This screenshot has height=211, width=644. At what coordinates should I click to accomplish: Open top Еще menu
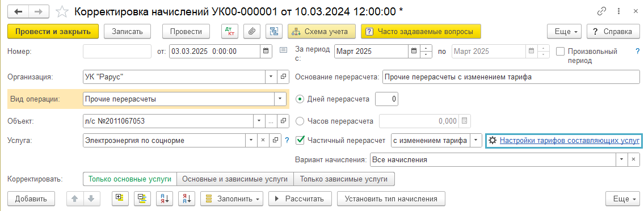point(565,31)
